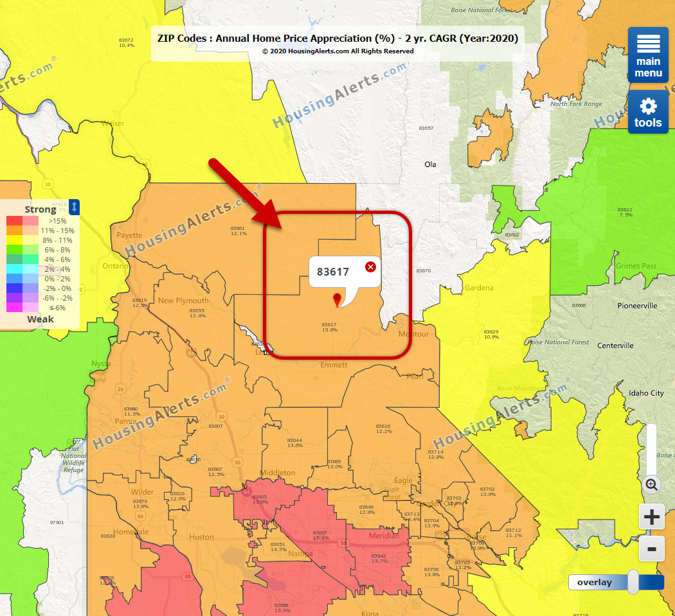Select the '83616 12.2%' ZIP label
The height and width of the screenshot is (616, 675).
point(384,428)
